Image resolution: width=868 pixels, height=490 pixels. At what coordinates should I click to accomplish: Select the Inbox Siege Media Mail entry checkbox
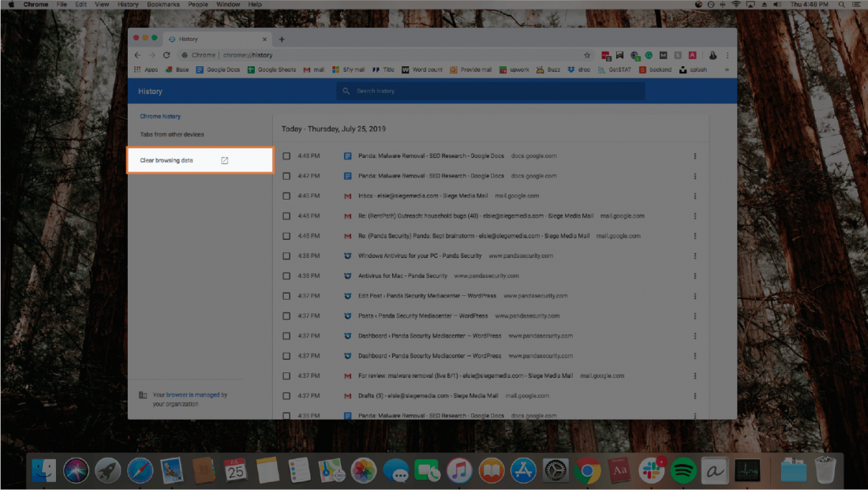pos(287,196)
